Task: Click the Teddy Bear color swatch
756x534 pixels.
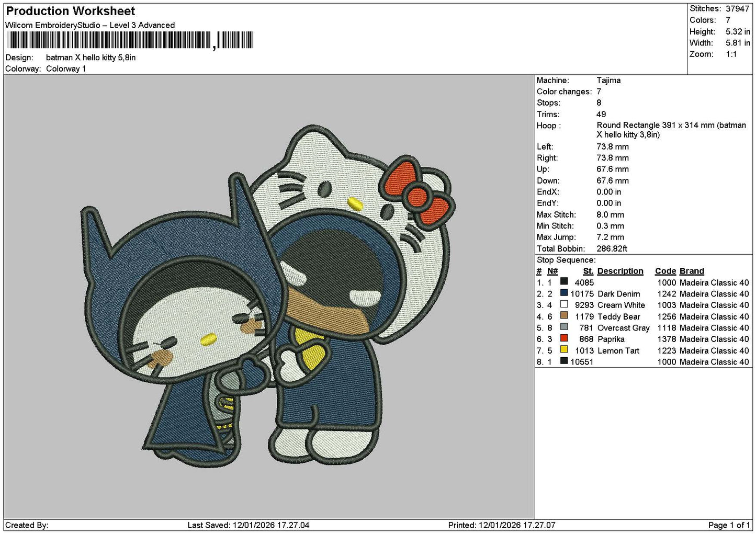Action: (564, 315)
